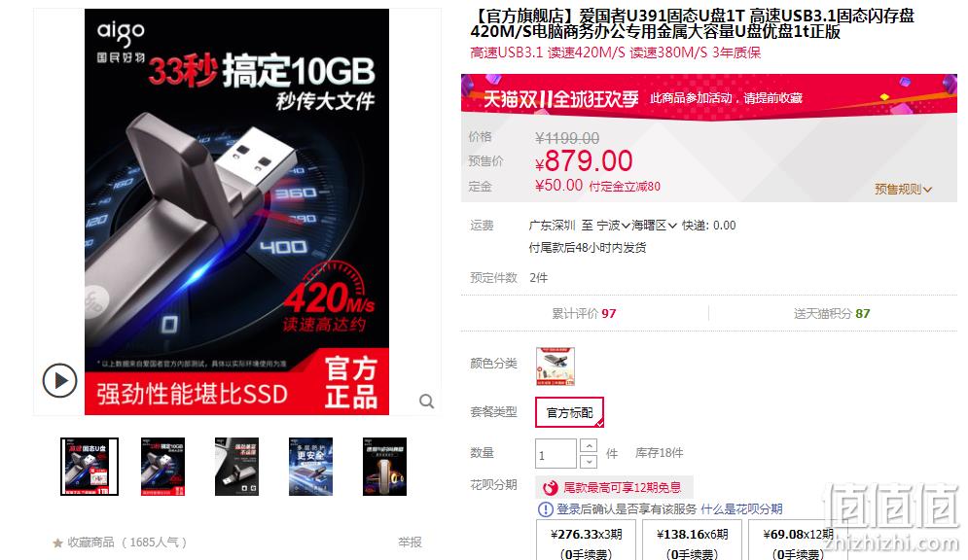Click the star icon next to 收藏商品
968x560 pixels.
[x=57, y=542]
